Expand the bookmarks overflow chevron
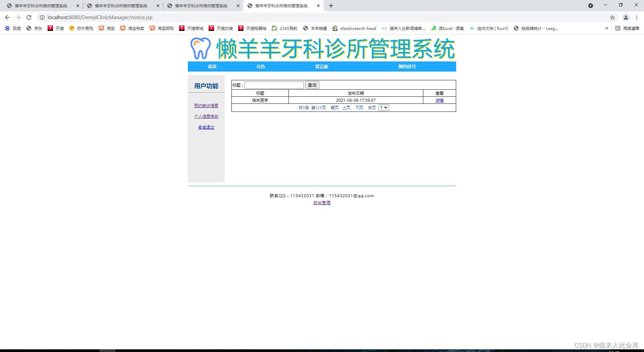644x352 pixels. tap(606, 29)
